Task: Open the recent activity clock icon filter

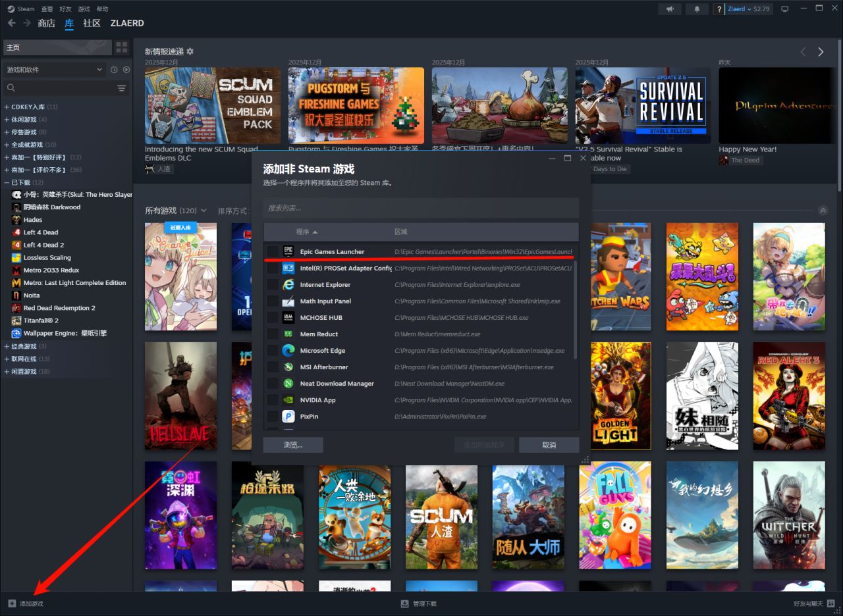Action: 114,70
